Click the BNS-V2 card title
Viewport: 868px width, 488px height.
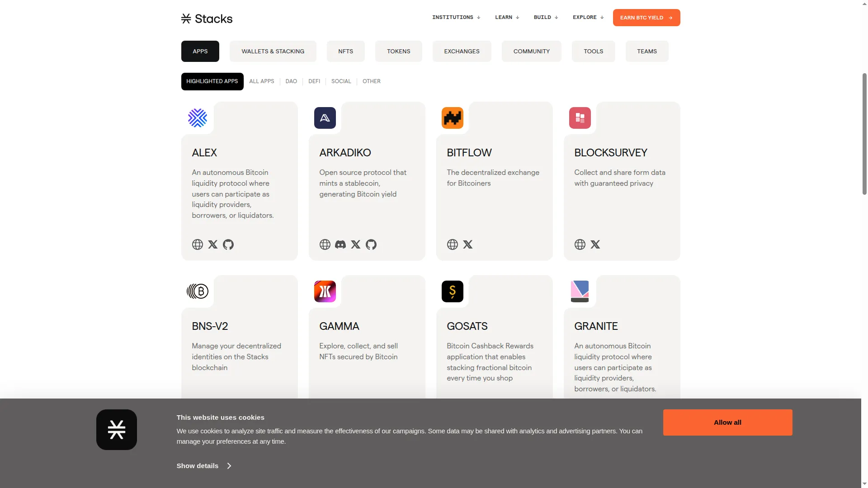(210, 326)
